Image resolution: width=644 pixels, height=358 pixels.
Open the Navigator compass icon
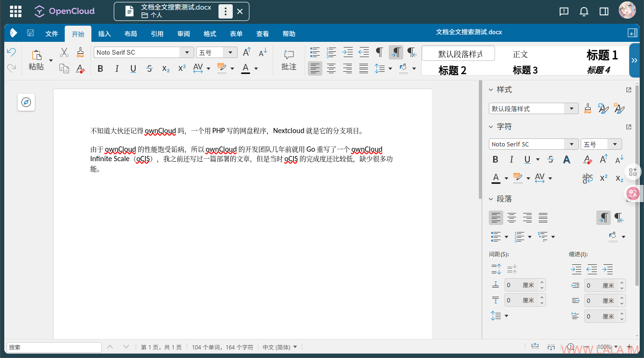pyautogui.click(x=27, y=102)
